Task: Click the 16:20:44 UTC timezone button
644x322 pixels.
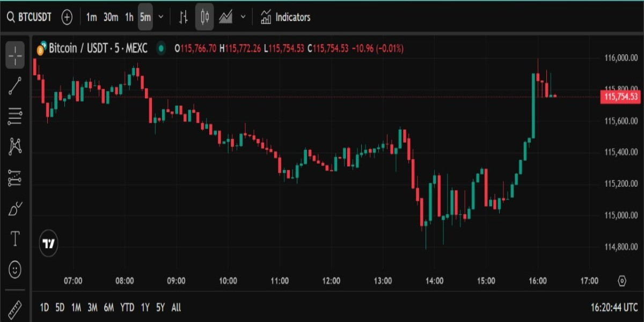Action: (x=613, y=308)
